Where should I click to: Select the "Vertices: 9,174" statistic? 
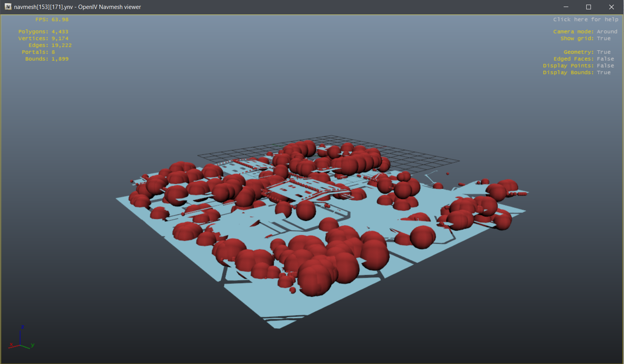point(43,38)
